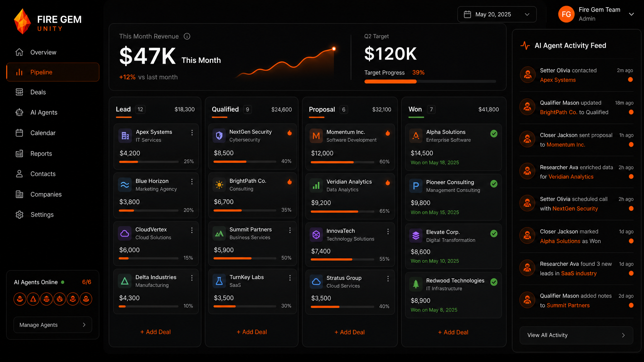Click the Redwood Technologies tree icon
The width and height of the screenshot is (644, 362).
(x=416, y=284)
